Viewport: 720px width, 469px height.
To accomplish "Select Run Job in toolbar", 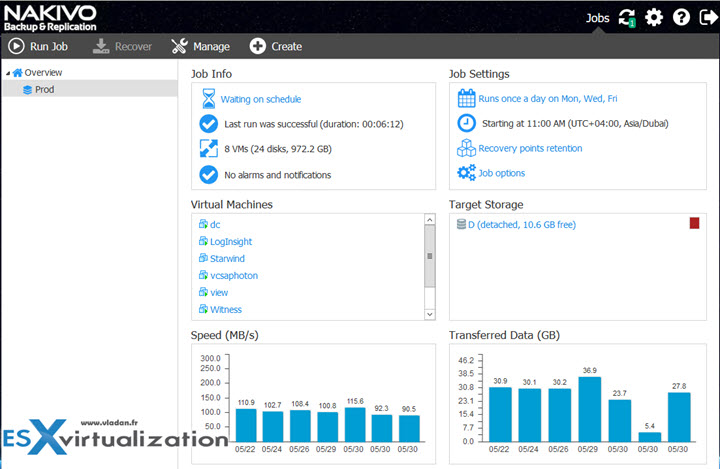I will (x=38, y=46).
